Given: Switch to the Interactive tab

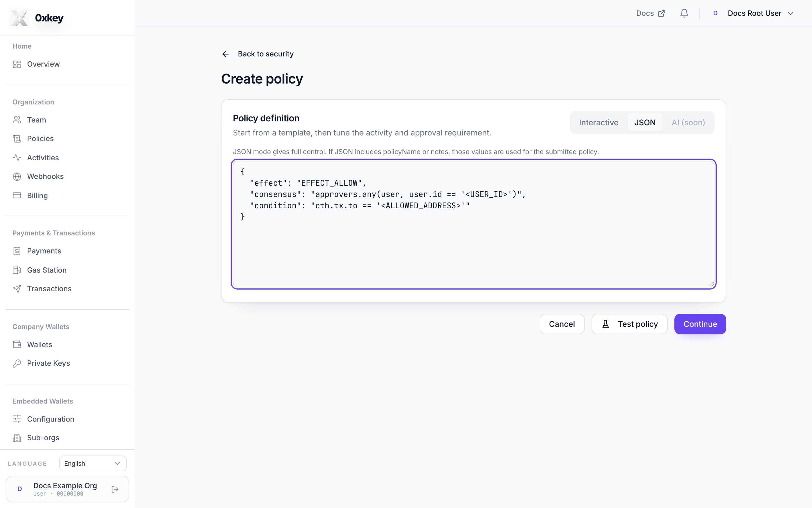Looking at the screenshot, I should pyautogui.click(x=599, y=123).
